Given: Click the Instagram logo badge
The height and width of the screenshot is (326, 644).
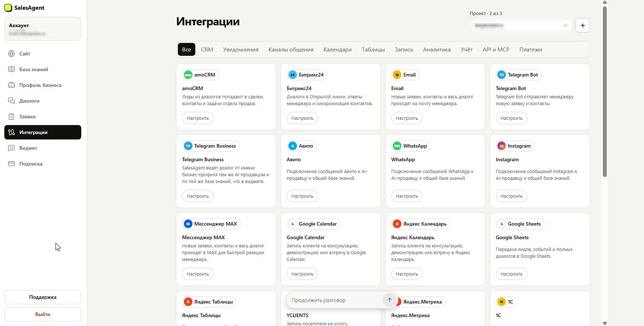Looking at the screenshot, I should (502, 146).
